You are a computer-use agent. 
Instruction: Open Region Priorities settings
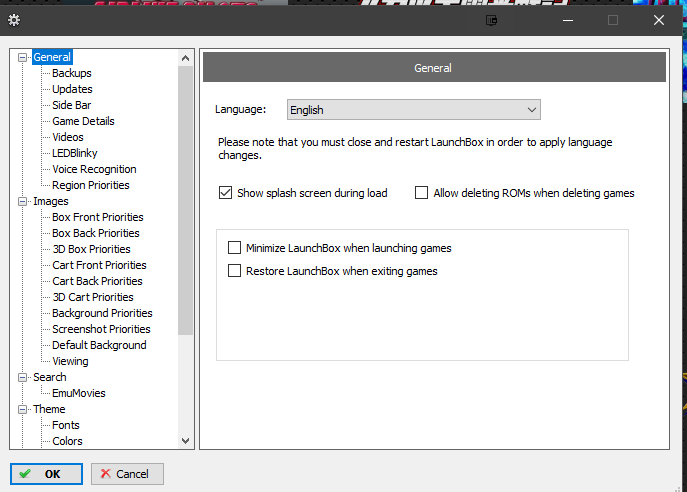91,185
